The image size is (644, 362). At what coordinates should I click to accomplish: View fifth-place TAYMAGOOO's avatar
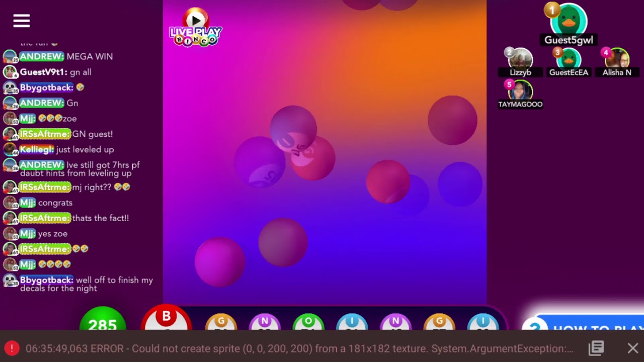point(520,90)
